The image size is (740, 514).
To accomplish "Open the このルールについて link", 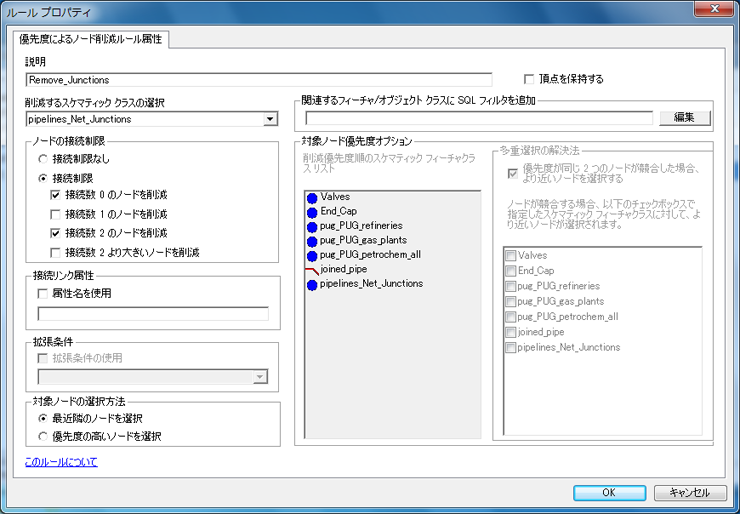I will pyautogui.click(x=61, y=462).
